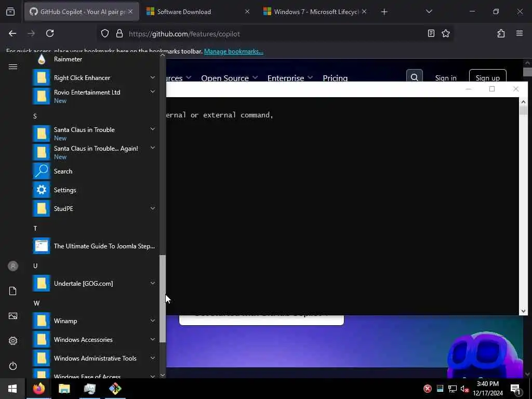Show tracking protection shield info

click(105, 33)
